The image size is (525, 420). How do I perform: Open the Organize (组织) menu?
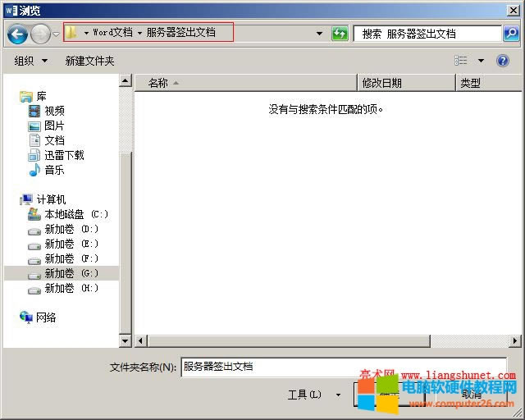point(30,61)
